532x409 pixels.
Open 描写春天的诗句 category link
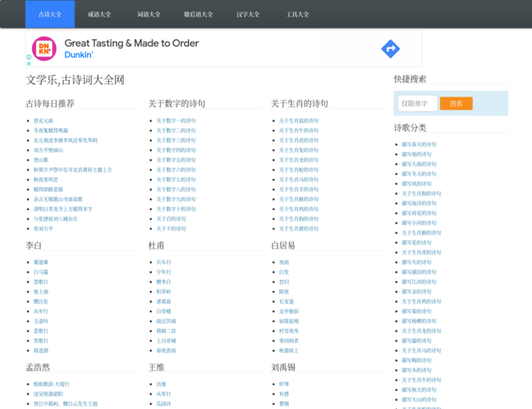pos(418,144)
